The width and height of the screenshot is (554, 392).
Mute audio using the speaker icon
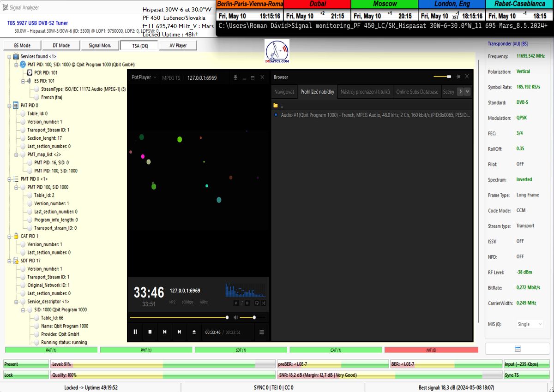[236, 317]
